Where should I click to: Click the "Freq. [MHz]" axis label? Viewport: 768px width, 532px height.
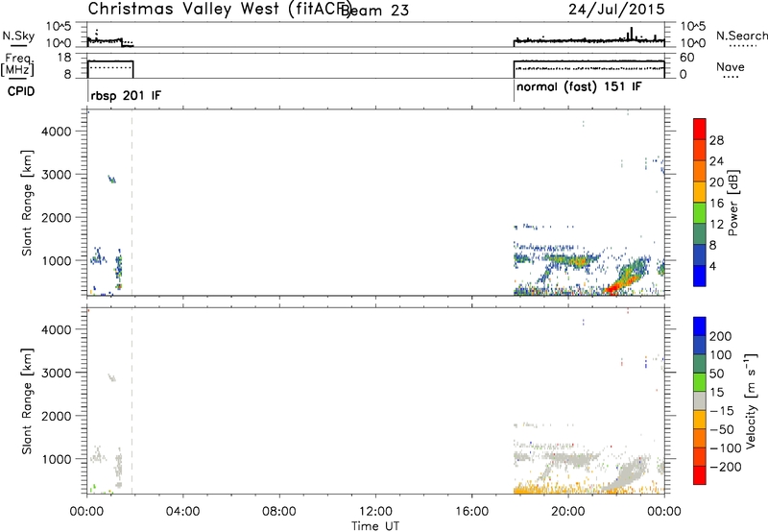[x=18, y=64]
